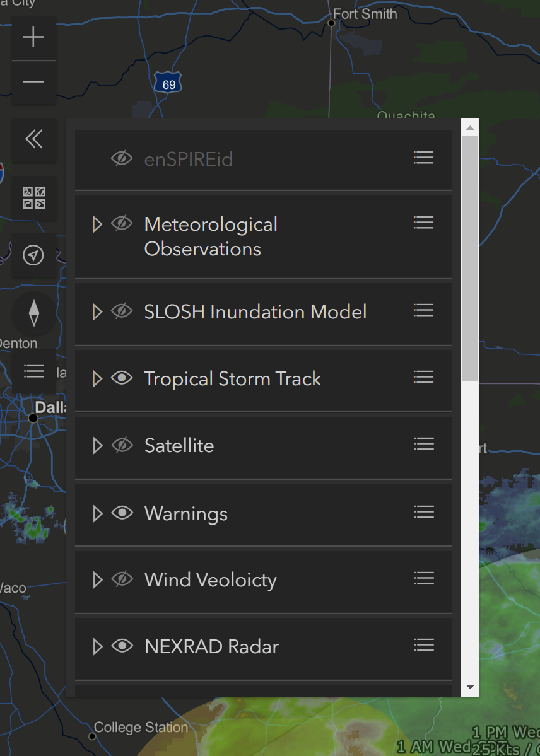This screenshot has height=756, width=540.
Task: Reset map orientation using the compass icon
Action: click(x=33, y=313)
